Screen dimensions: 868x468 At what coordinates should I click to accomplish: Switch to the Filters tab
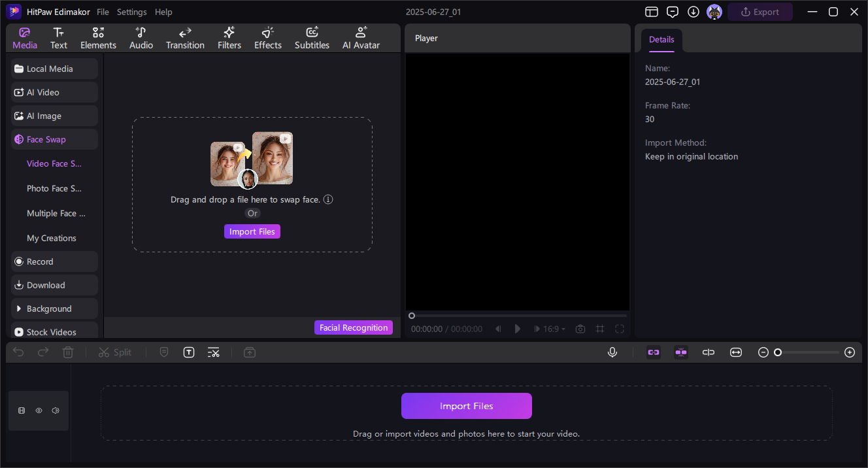click(x=229, y=38)
